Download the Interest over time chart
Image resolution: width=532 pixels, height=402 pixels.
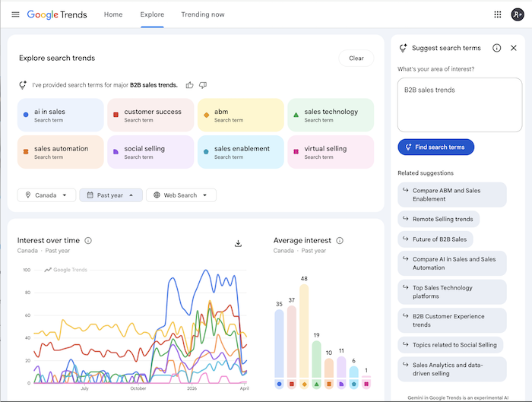[238, 243]
